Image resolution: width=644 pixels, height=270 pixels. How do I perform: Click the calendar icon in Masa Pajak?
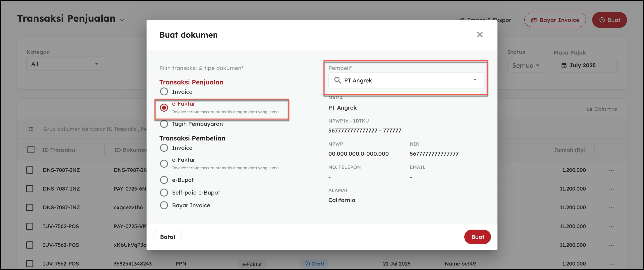coord(564,66)
